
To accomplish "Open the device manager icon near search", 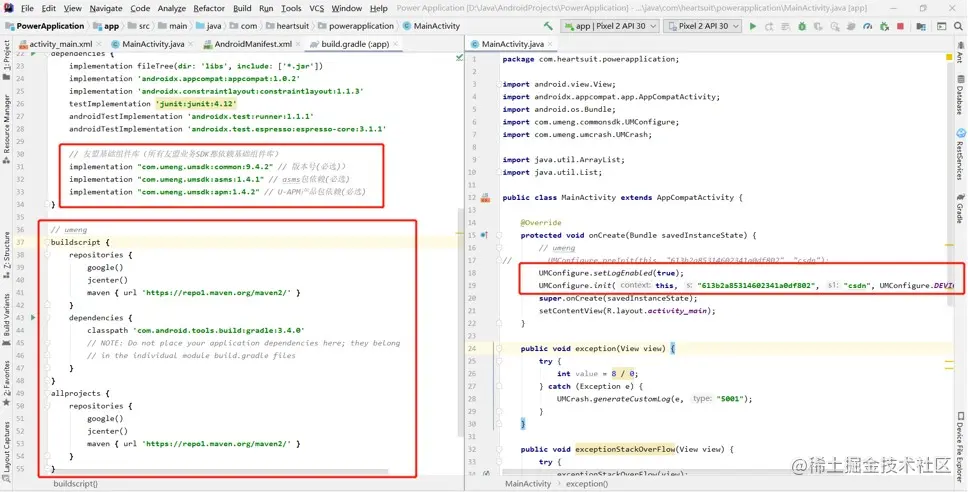I will (x=941, y=26).
